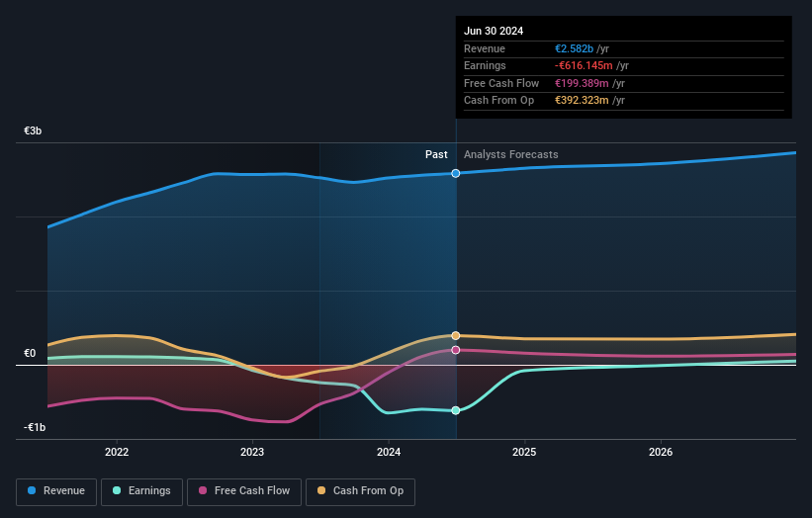The width and height of the screenshot is (812, 518).
Task: Select the Earnings data point marker on the teal line
Action: click(456, 410)
